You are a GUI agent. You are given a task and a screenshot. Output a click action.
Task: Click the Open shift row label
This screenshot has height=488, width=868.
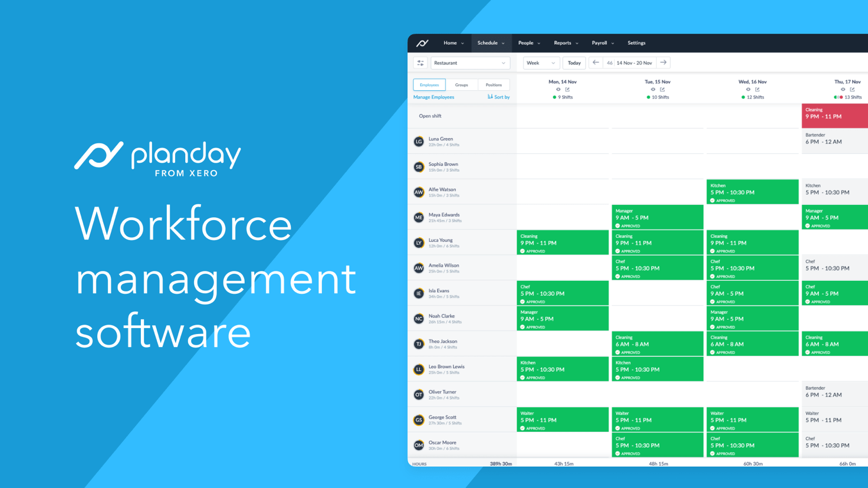[430, 116]
